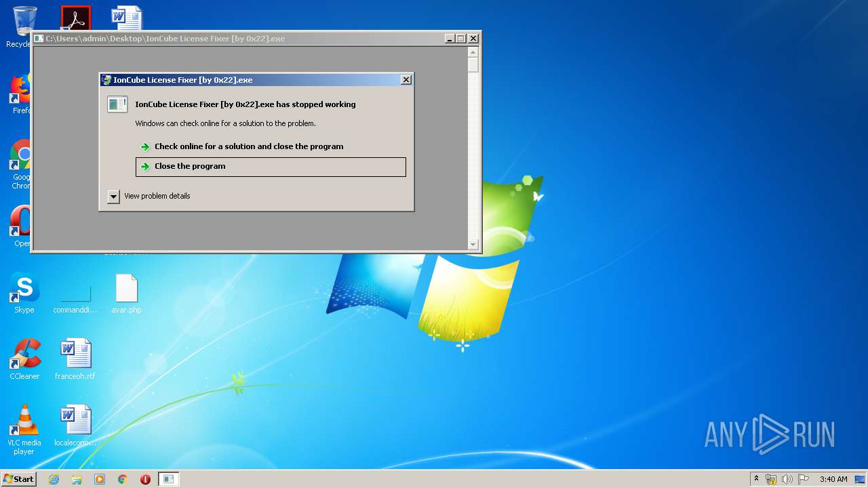
Task: Launch Windows Media Player from taskbar
Action: click(x=100, y=479)
